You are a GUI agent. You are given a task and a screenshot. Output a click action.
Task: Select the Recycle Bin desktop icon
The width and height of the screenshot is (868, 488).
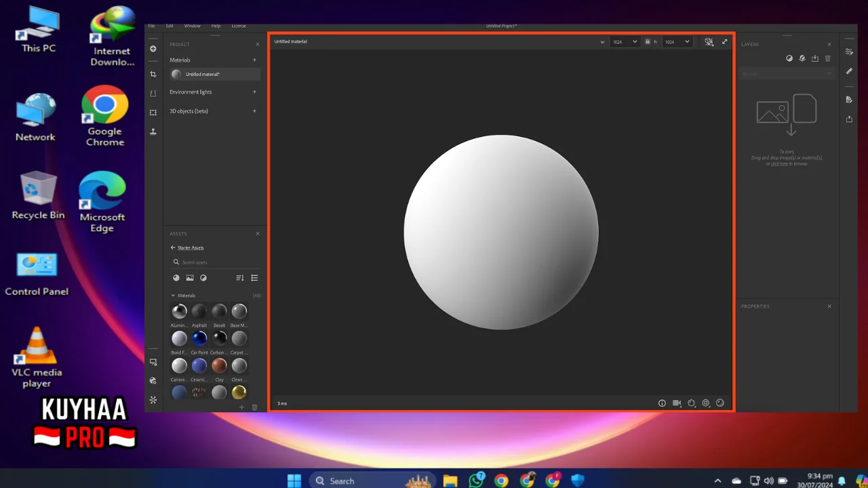click(38, 195)
